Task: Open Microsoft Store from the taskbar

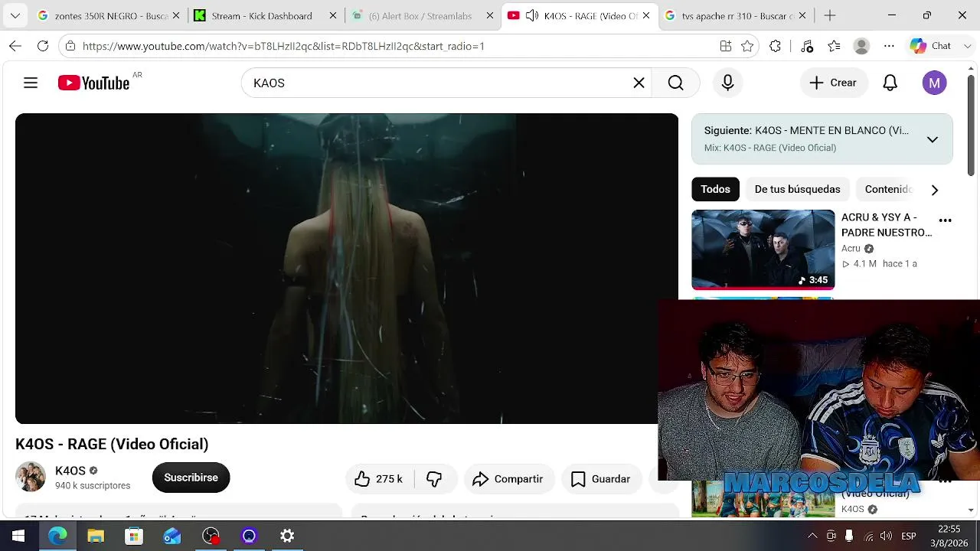Action: coord(134,536)
